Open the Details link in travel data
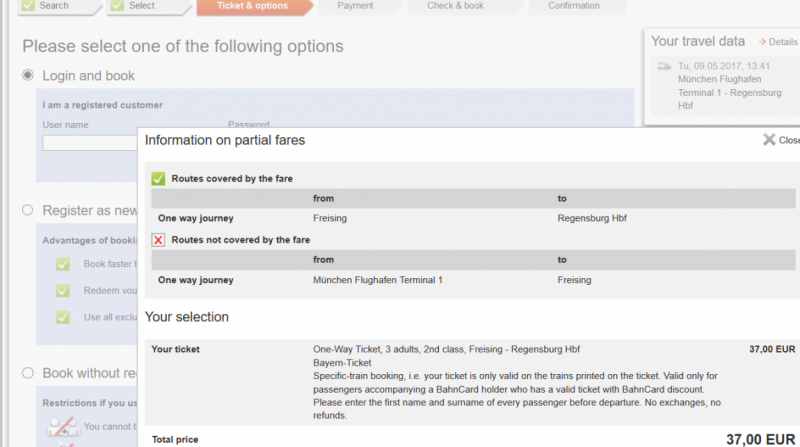 point(782,42)
